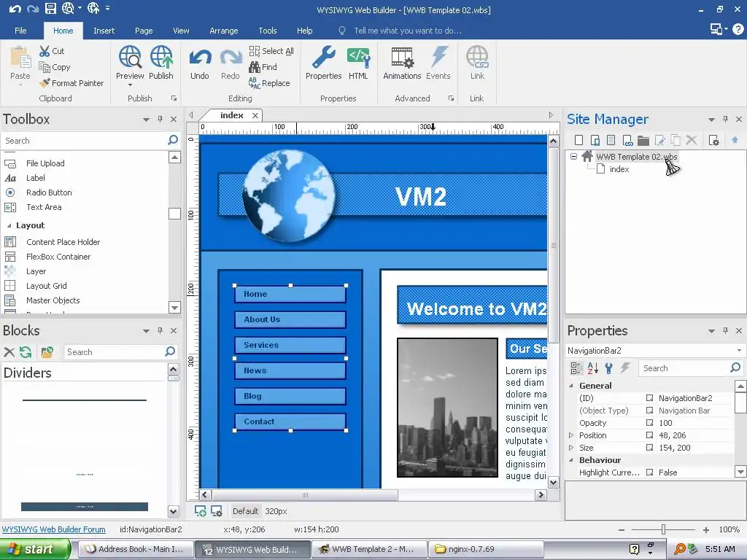
Task: Activate the Format Painter tool
Action: (71, 83)
